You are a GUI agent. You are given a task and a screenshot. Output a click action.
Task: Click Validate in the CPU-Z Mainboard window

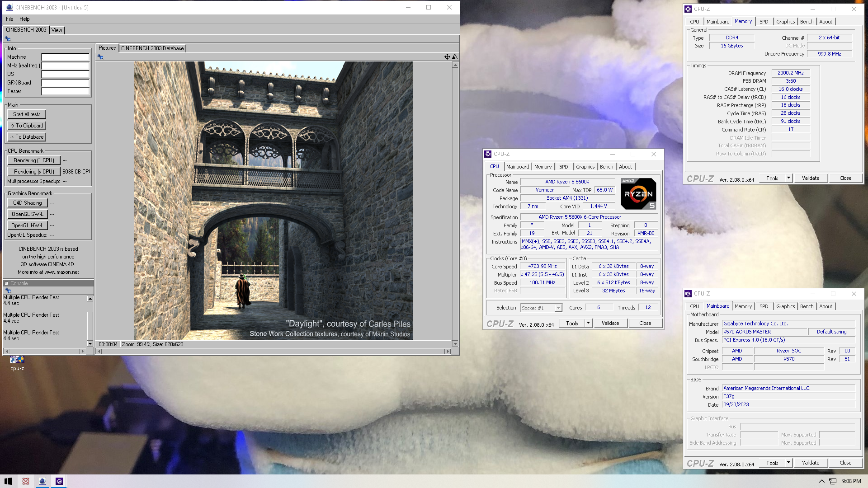[811, 463]
